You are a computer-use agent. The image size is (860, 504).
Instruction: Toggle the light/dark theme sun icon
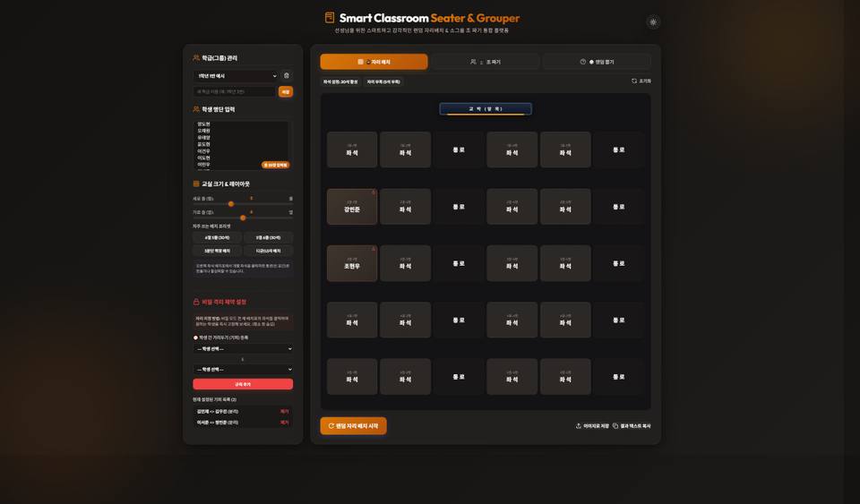(x=653, y=22)
